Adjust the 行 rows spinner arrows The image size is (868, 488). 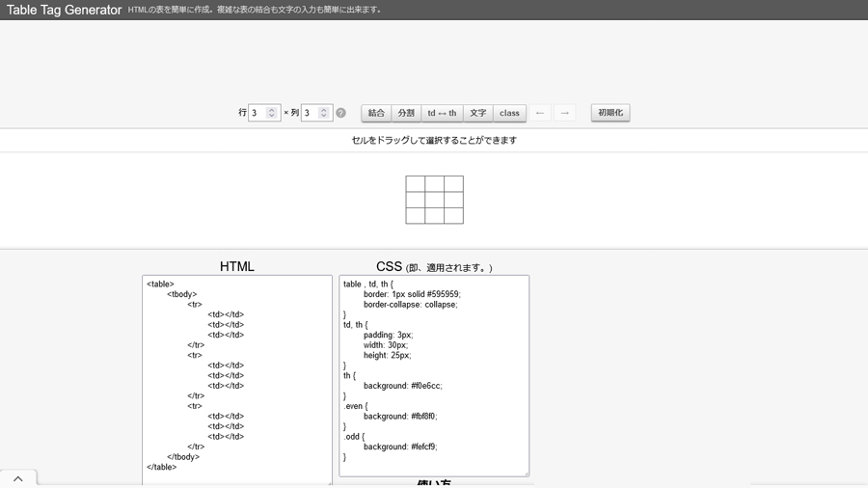pos(272,113)
